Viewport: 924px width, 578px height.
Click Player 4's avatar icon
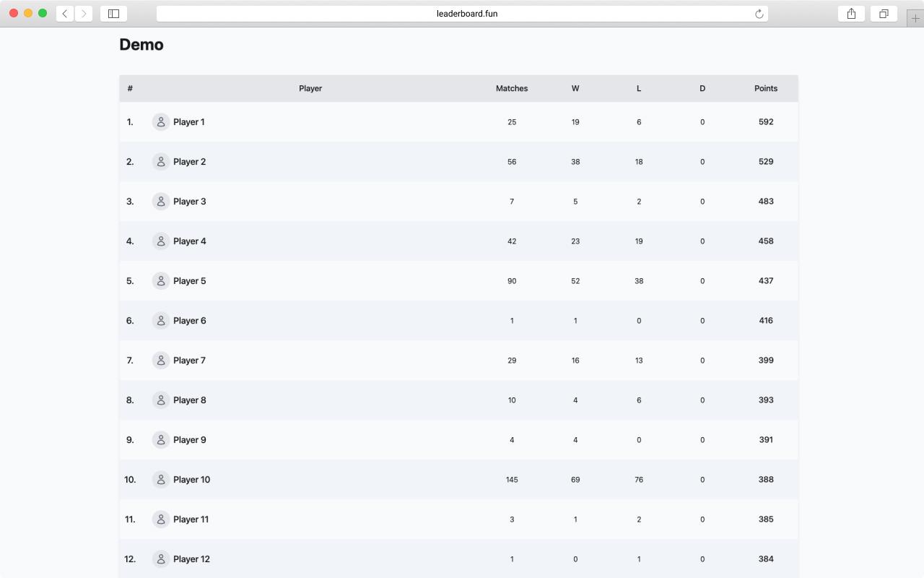(161, 241)
